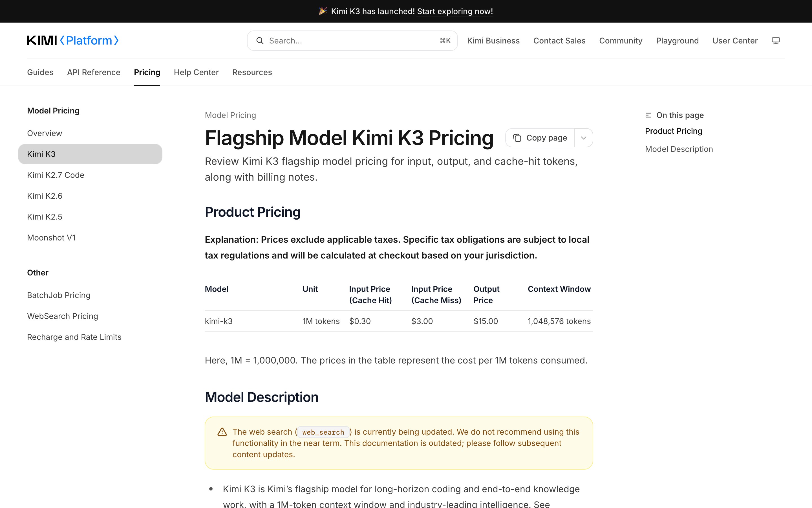Open Contact Sales link
Viewport: 812px width, 508px height.
(559, 41)
